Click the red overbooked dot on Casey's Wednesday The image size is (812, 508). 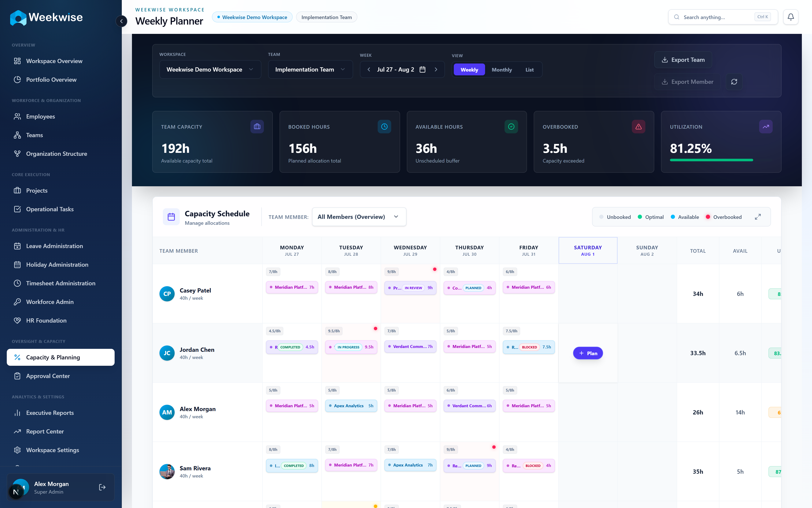tap(435, 269)
